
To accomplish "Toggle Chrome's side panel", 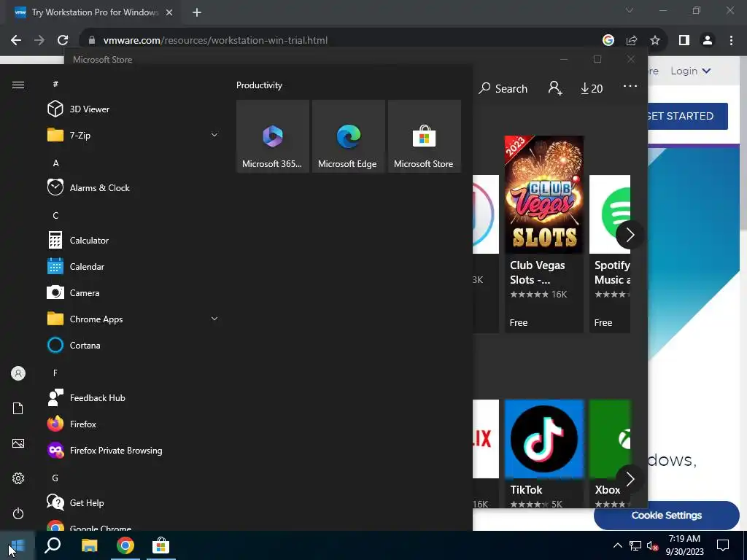I will click(684, 40).
